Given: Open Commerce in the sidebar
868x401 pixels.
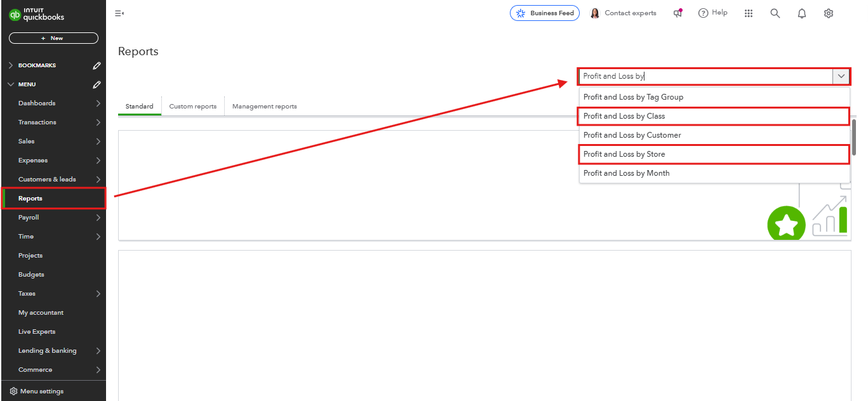Looking at the screenshot, I should point(36,370).
